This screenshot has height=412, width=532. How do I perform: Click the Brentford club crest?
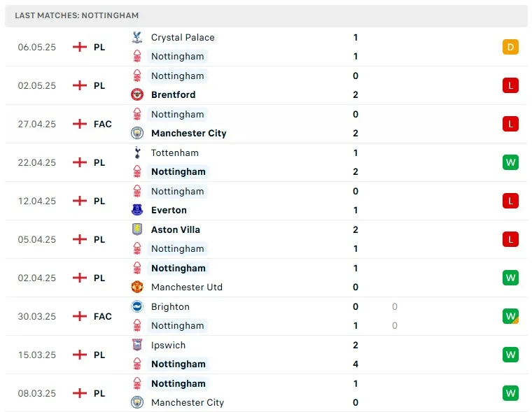(x=137, y=94)
